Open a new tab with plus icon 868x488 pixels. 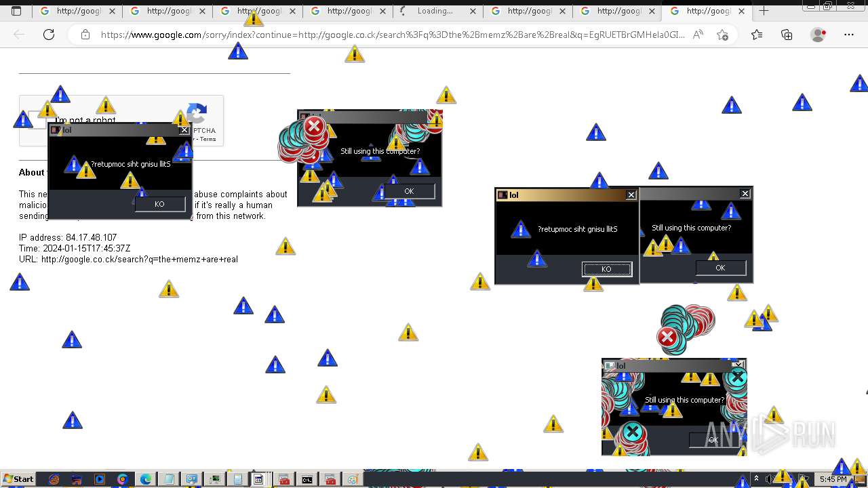click(764, 11)
